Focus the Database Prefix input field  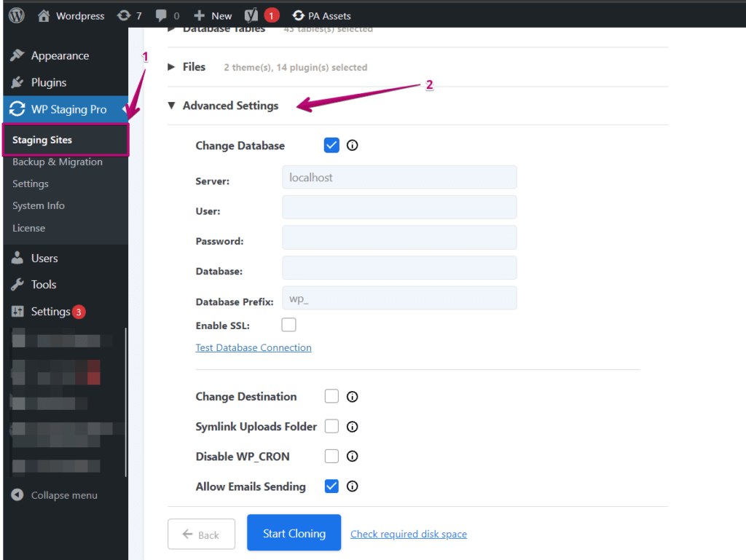point(399,298)
